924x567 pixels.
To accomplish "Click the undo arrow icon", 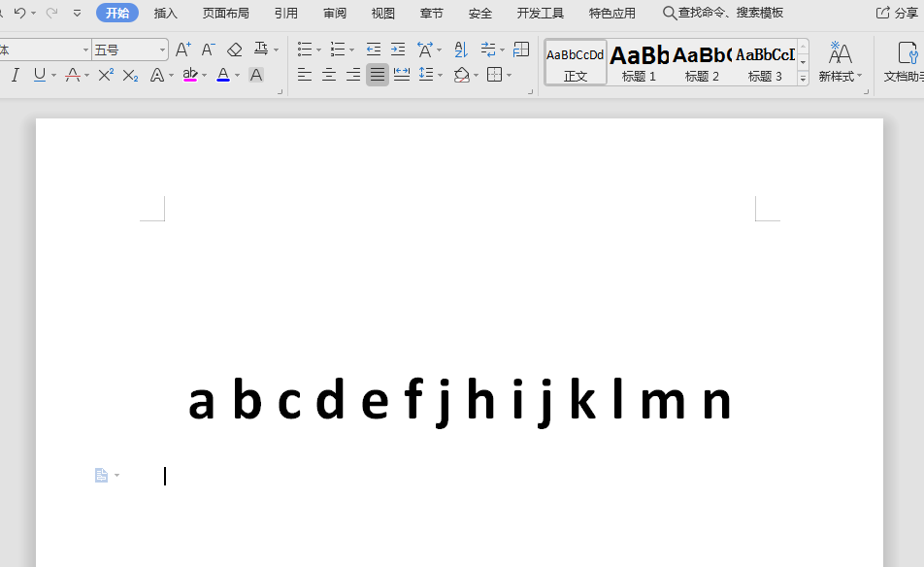I will (x=19, y=13).
